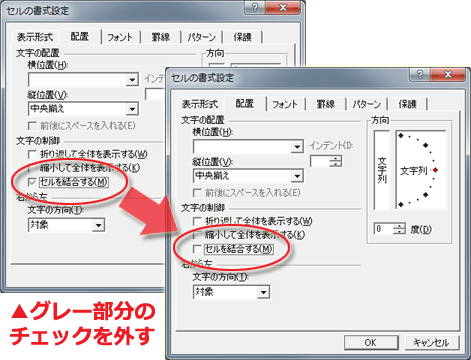This screenshot has height=360, width=471.
Task: Uncheck セルを結合する in back dialog
Action: click(x=32, y=182)
